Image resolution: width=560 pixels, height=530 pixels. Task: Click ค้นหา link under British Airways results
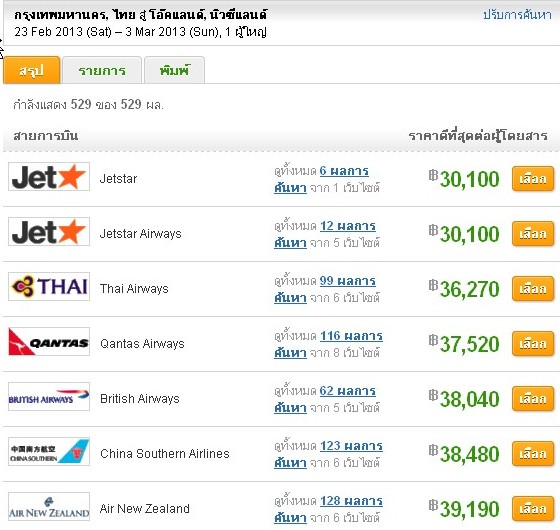(290, 408)
